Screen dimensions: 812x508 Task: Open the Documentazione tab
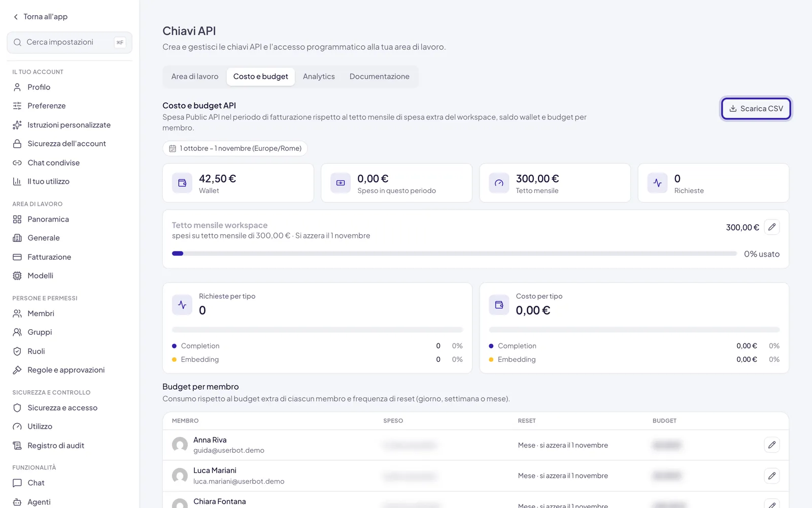coord(380,77)
